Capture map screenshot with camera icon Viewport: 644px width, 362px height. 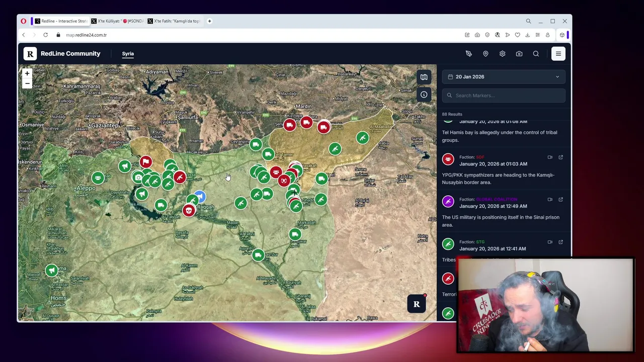tap(519, 53)
